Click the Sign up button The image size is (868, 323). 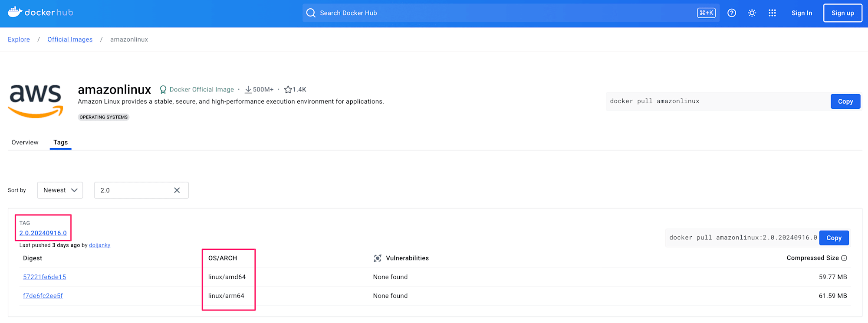pyautogui.click(x=843, y=13)
